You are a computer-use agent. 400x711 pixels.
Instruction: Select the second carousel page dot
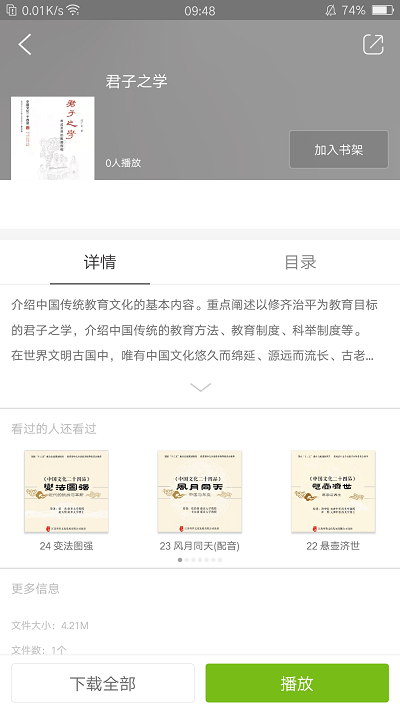186,560
